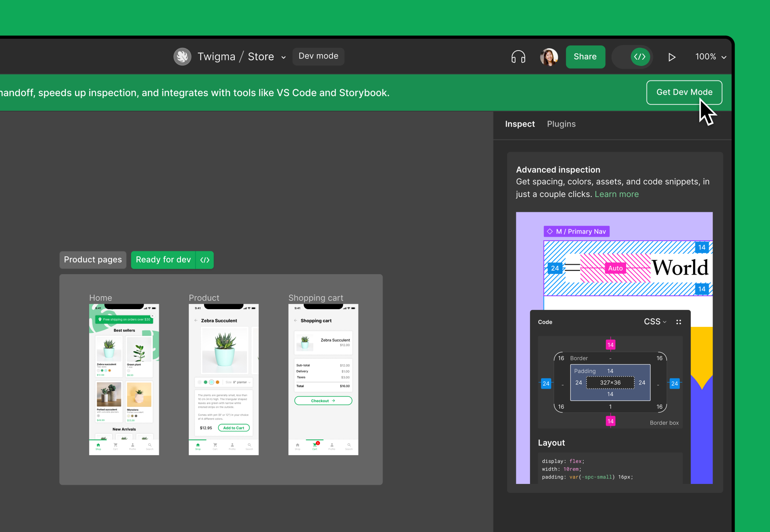Click the headphones audio call icon

518,57
